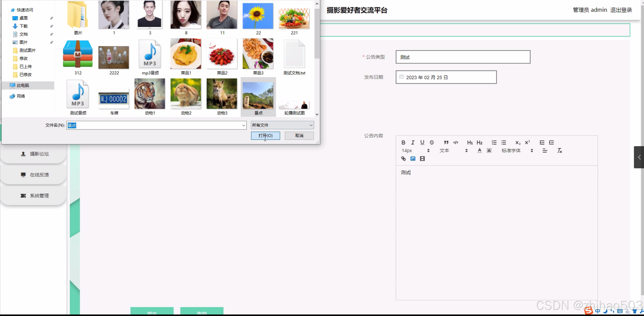Open the 系统管理 sidebar menu
Screen dimensions: 644x316
click(x=34, y=195)
